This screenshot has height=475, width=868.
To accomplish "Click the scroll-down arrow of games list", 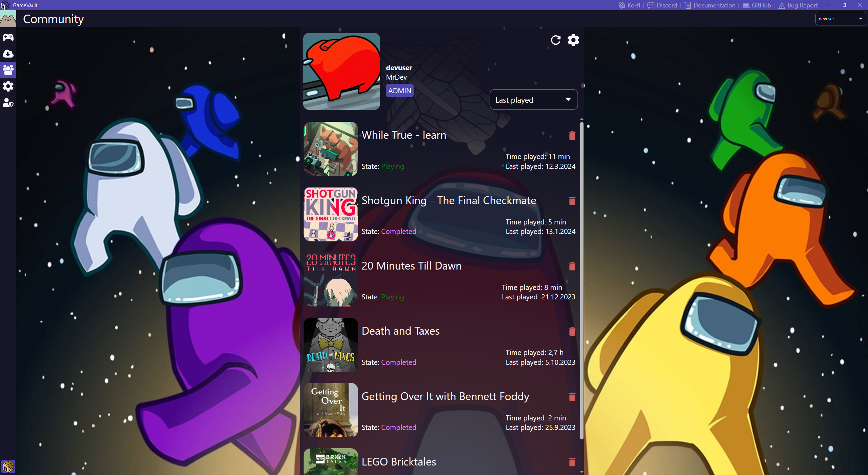I will 582,472.
